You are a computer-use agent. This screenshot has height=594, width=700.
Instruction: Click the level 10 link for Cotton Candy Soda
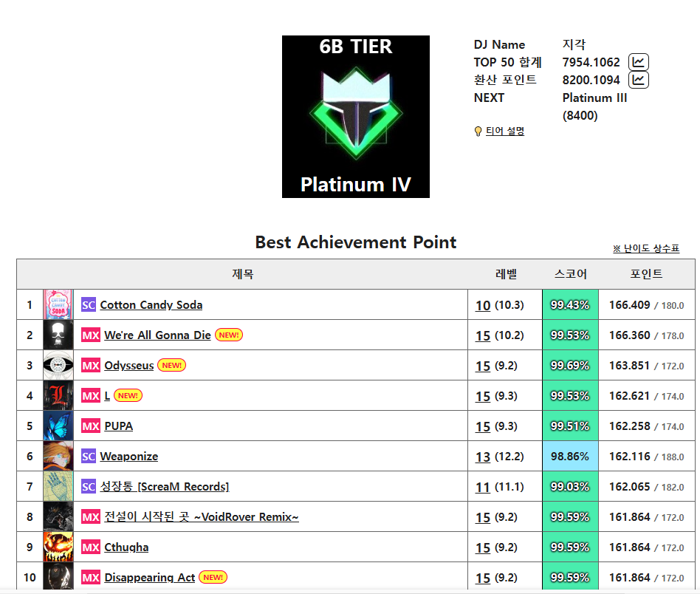point(483,305)
